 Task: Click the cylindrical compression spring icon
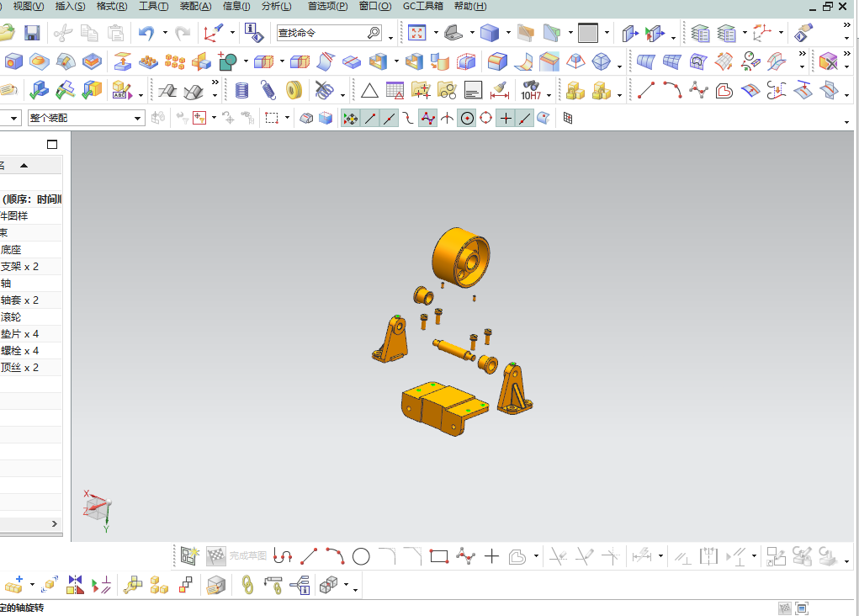(241, 90)
